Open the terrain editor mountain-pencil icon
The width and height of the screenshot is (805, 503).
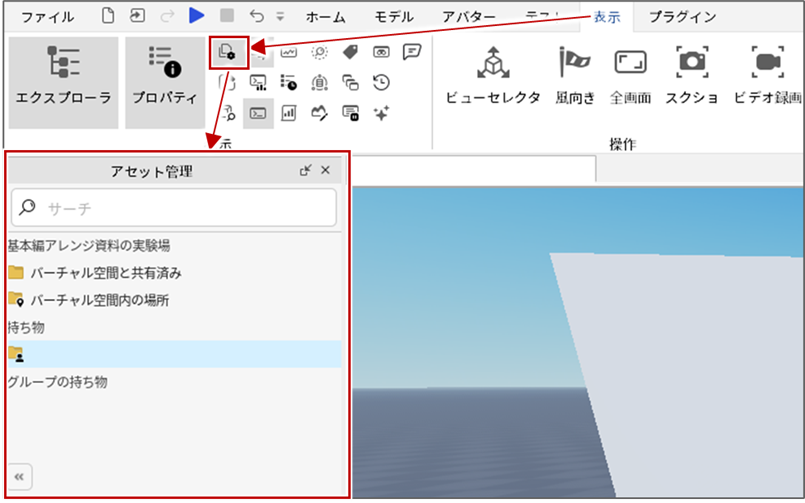click(x=319, y=113)
